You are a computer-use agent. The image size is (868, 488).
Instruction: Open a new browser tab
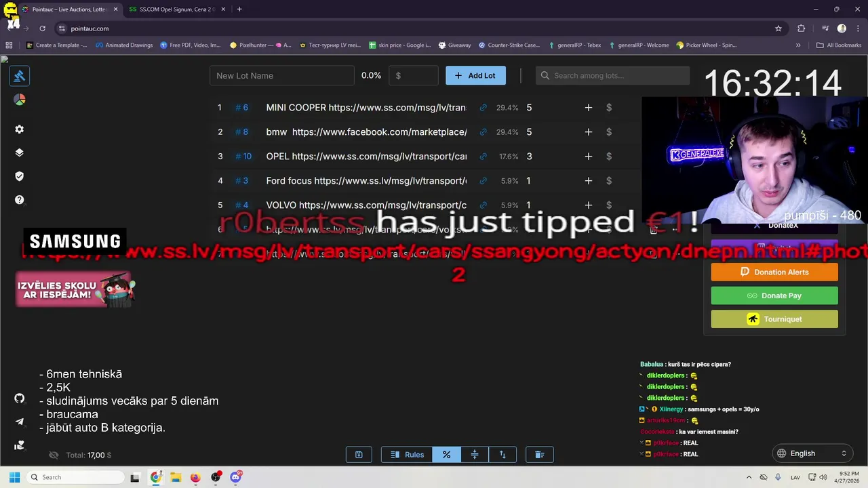point(239,9)
